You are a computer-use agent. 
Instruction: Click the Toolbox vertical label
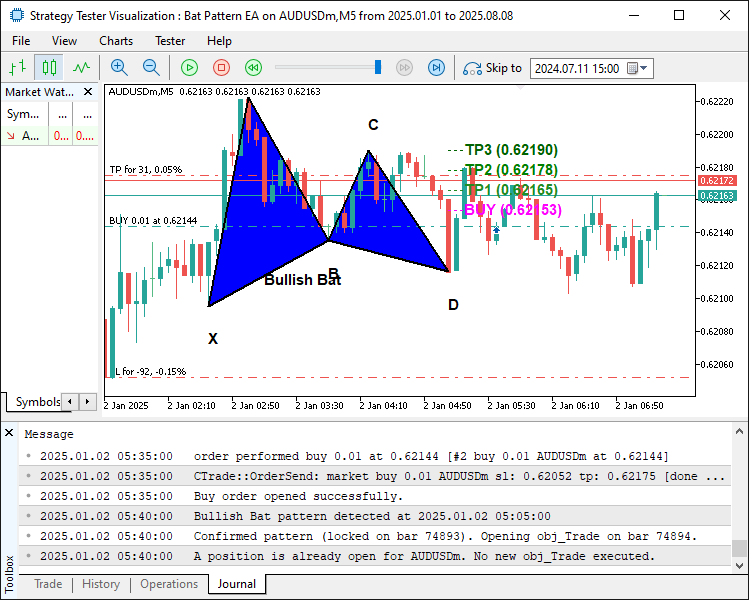pos(9,573)
